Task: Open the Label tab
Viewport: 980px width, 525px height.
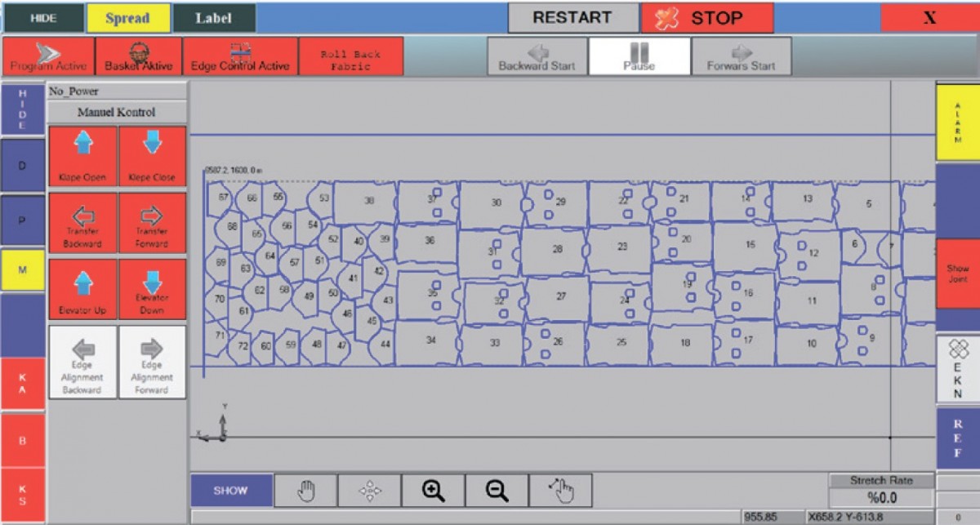Action: point(213,18)
